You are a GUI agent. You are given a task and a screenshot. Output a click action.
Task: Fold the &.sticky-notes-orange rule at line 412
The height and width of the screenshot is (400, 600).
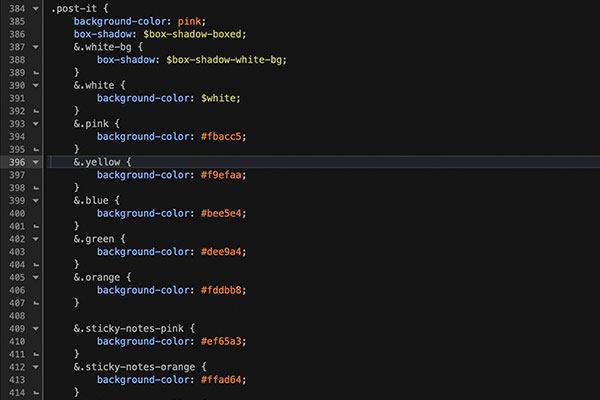37,366
